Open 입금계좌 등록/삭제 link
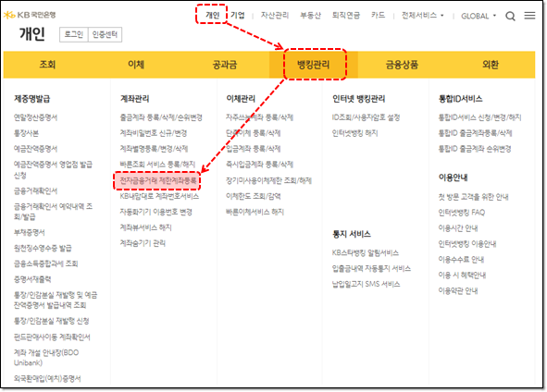The image size is (547, 392). (254, 149)
